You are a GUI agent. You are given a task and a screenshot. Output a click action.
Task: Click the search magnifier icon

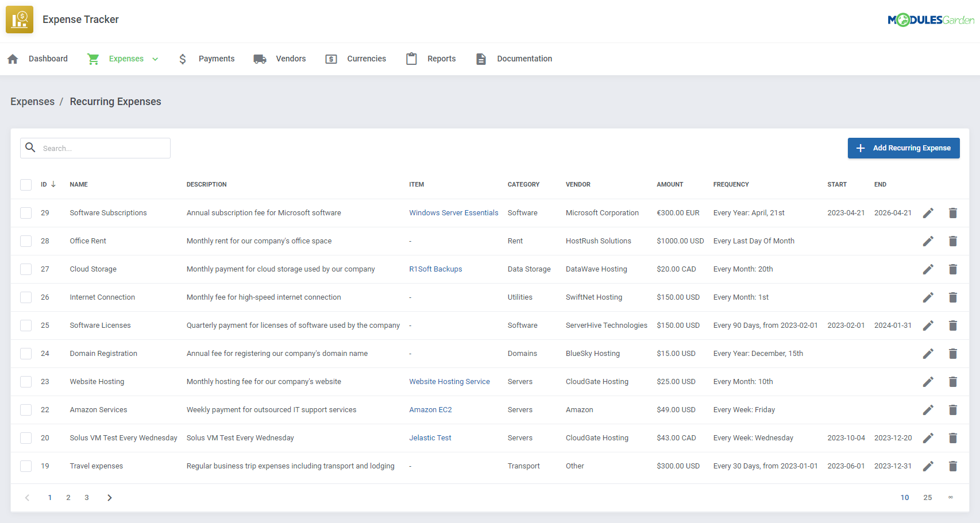30,148
